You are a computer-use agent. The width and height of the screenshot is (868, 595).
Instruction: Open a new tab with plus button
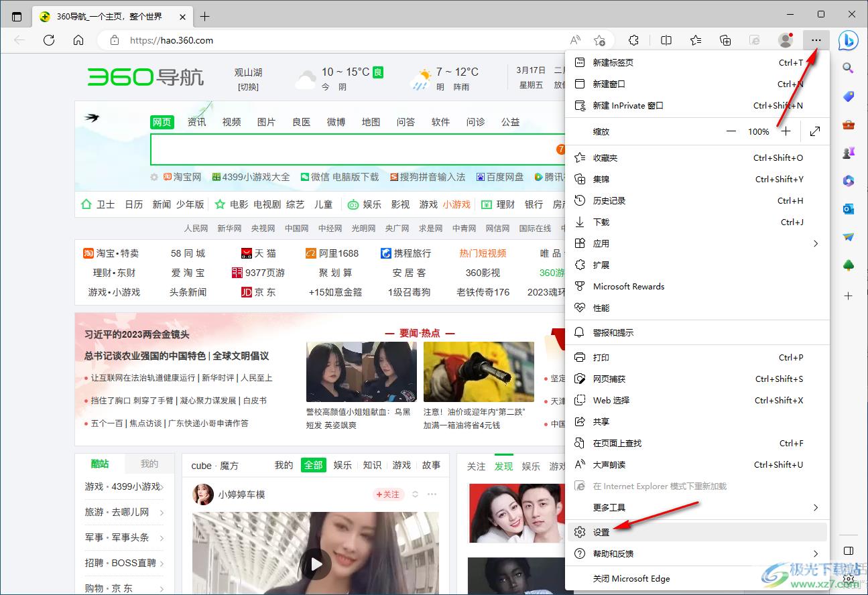205,16
